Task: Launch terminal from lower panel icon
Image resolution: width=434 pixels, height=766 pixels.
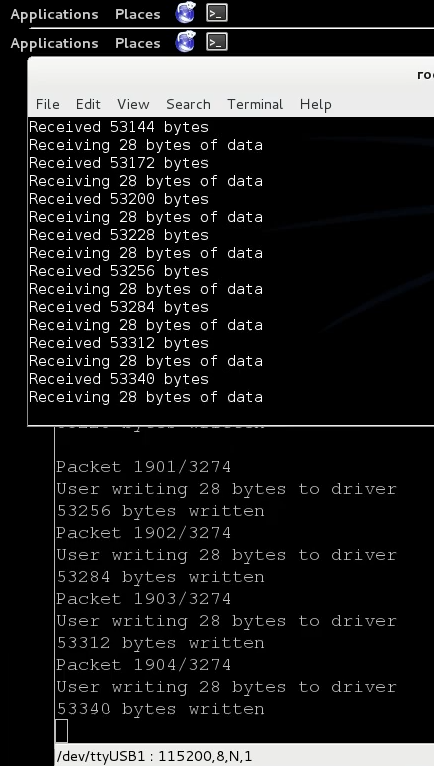Action: point(217,43)
